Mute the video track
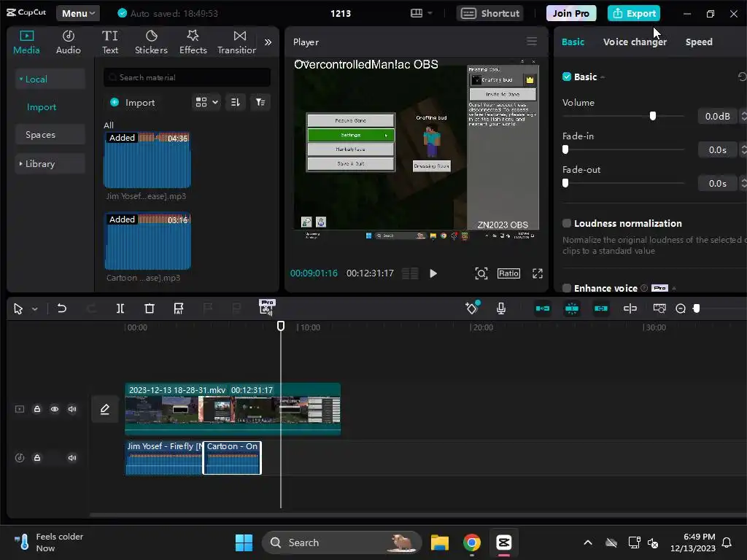The image size is (747, 560). pos(72,409)
